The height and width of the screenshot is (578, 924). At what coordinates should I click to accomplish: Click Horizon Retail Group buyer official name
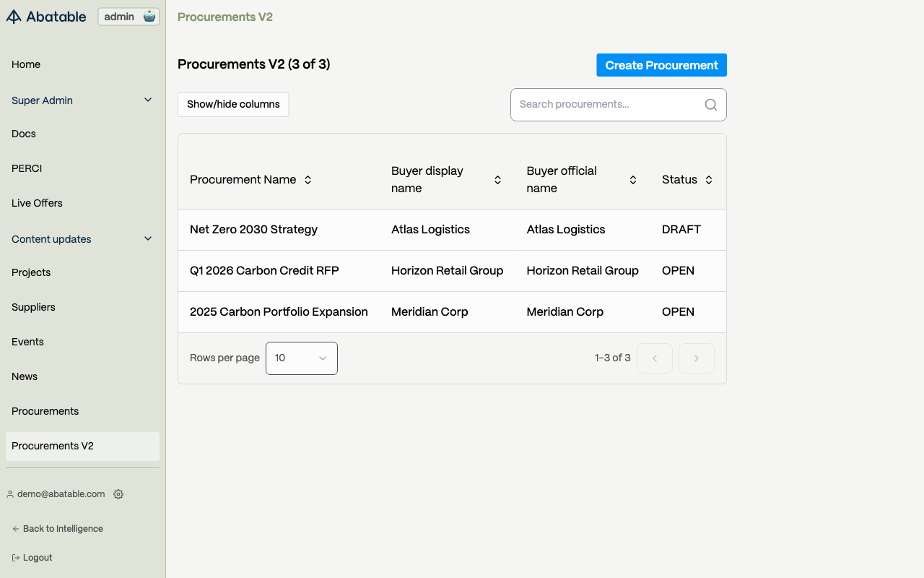point(583,271)
